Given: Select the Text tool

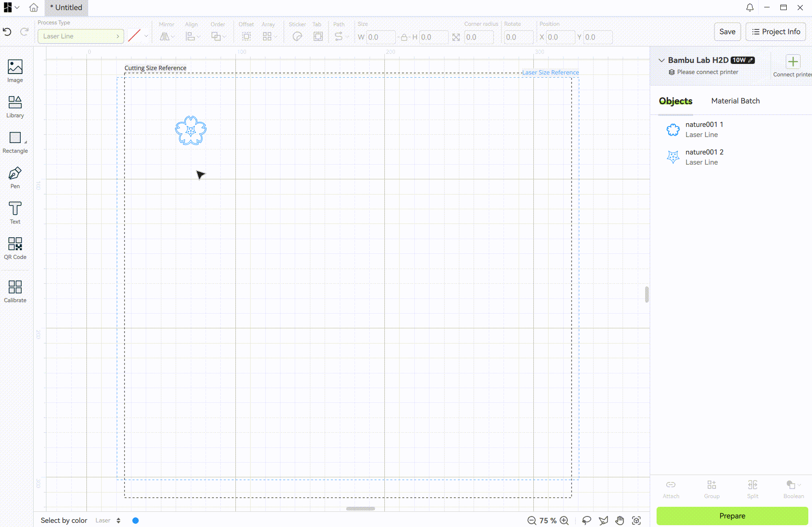Looking at the screenshot, I should (15, 213).
